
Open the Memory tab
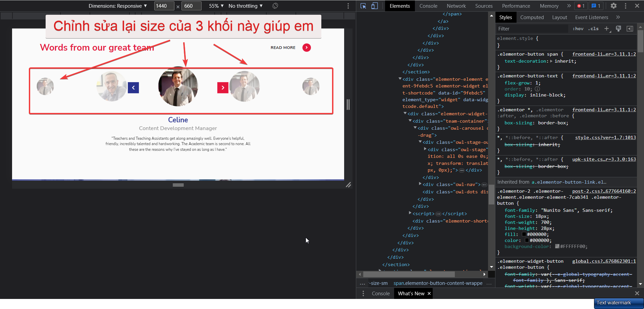549,6
